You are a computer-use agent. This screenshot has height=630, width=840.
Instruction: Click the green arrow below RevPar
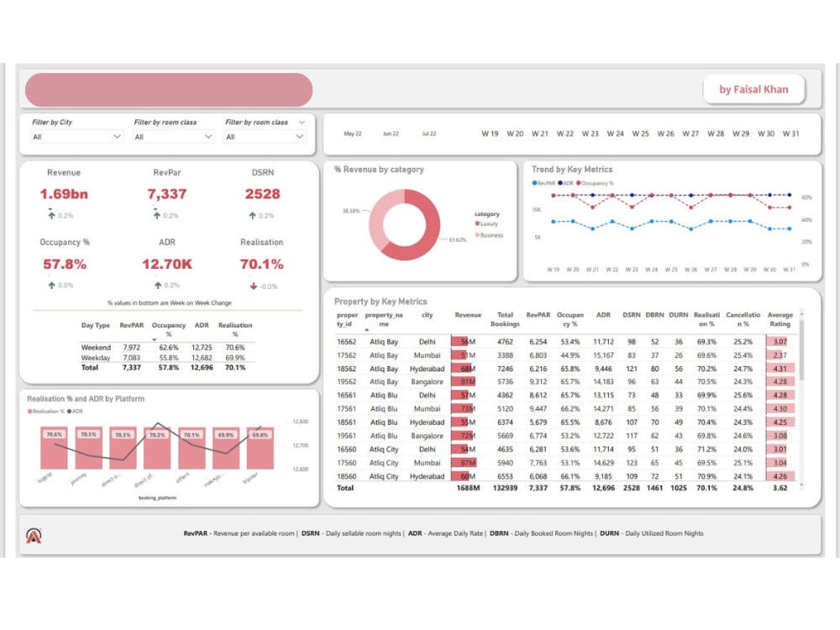pos(156,215)
